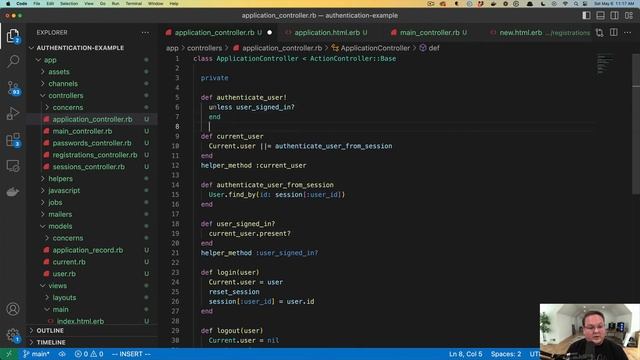
Task: Toggle bottom panel layout icon
Action: [600, 16]
